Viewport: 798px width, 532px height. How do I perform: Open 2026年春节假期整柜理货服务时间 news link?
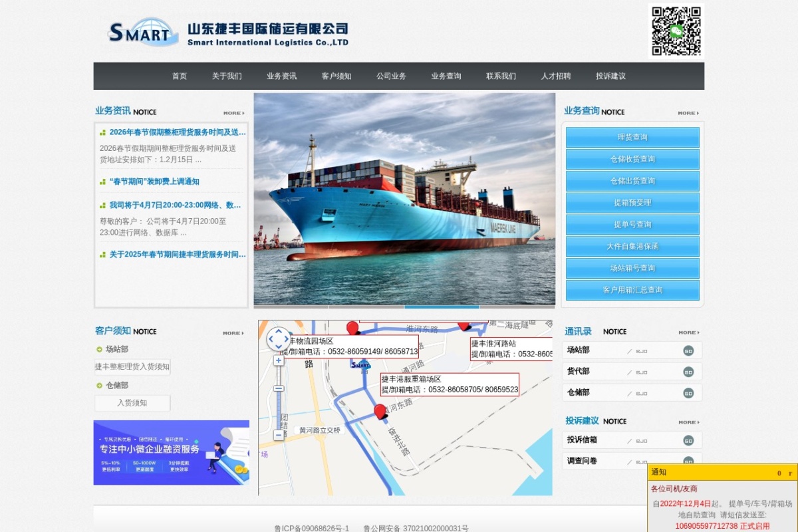pos(178,132)
